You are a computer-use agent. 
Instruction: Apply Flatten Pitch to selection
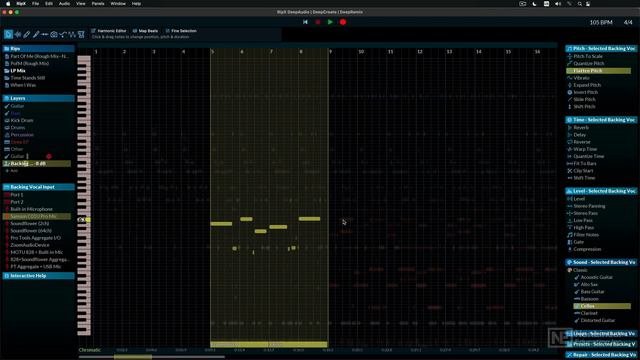tap(598, 71)
